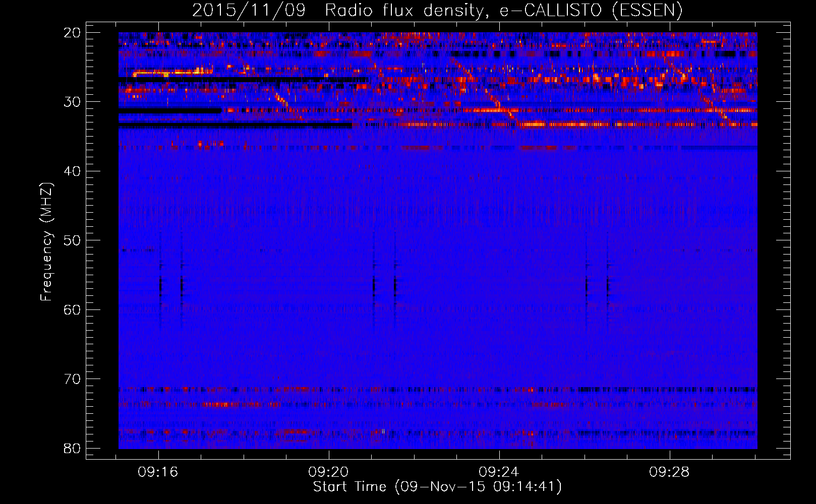Click the 80 MHz frequency tick label
816x504 pixels.
[73, 448]
